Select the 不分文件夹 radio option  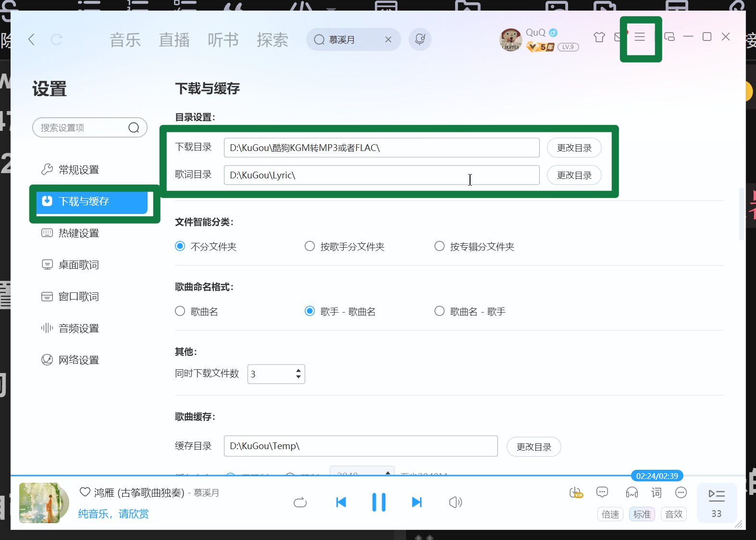tap(180, 246)
